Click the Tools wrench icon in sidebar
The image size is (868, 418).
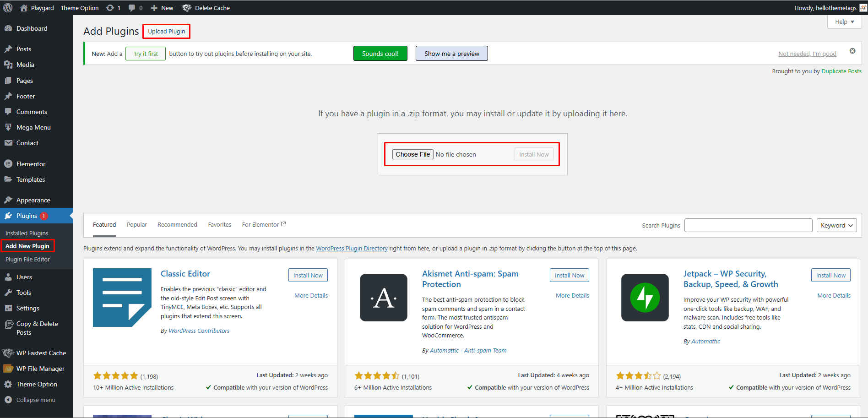(x=8, y=293)
